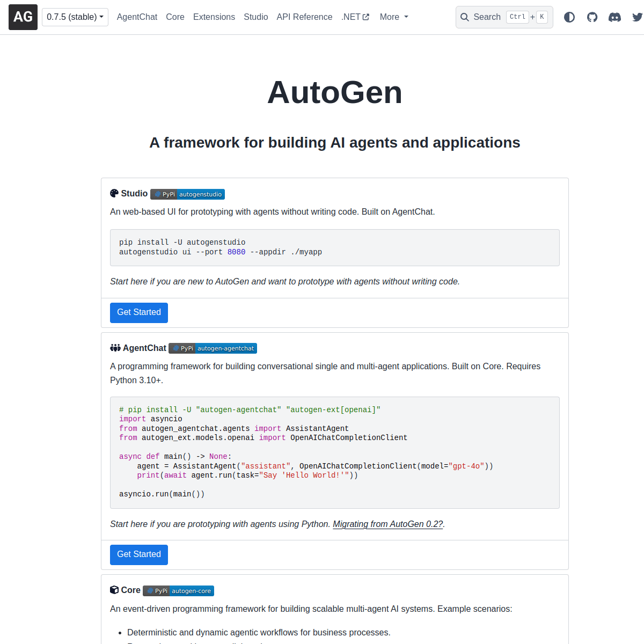The image size is (644, 644).
Task: Click the framework subtitle heading
Action: 335,143
